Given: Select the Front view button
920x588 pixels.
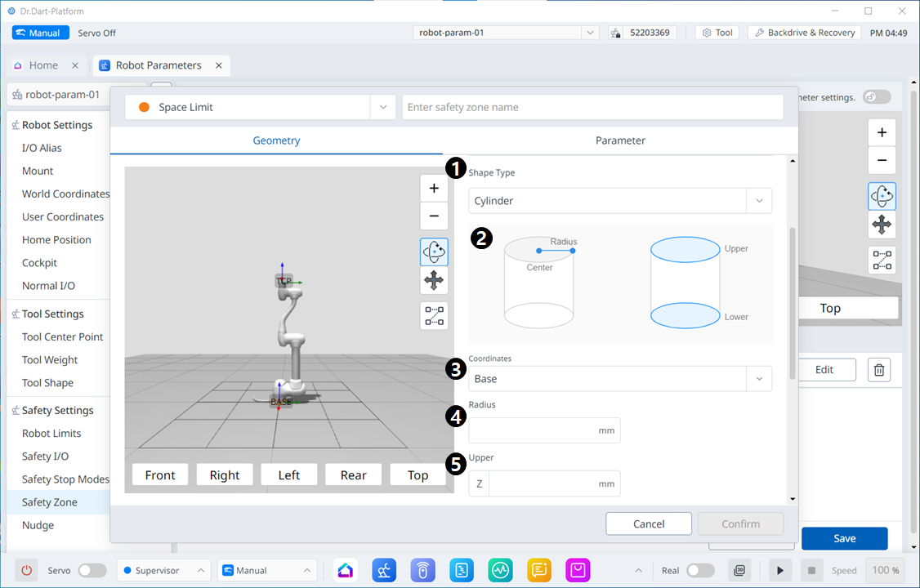Looking at the screenshot, I should coord(160,475).
